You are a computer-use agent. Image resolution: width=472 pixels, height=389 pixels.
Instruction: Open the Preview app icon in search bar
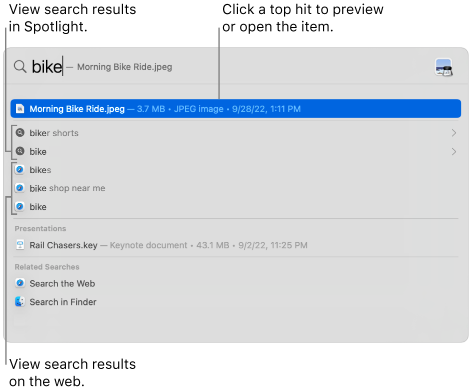coord(444,67)
